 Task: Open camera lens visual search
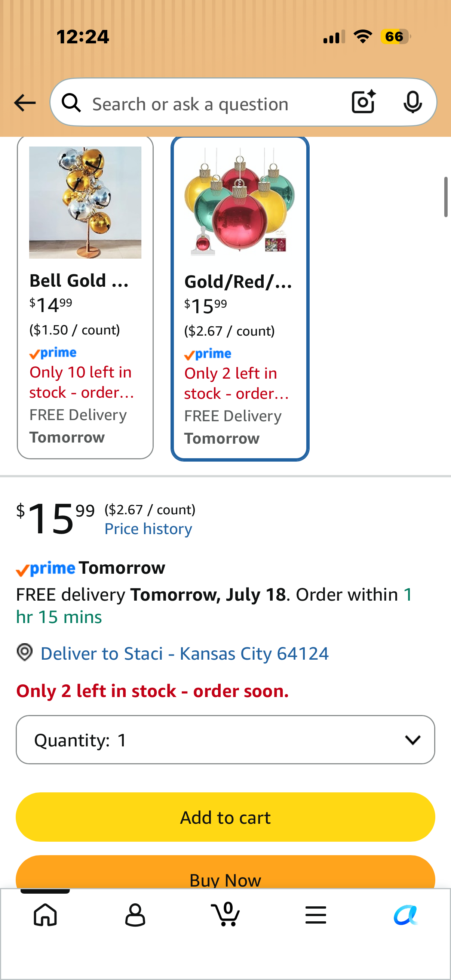(x=363, y=102)
